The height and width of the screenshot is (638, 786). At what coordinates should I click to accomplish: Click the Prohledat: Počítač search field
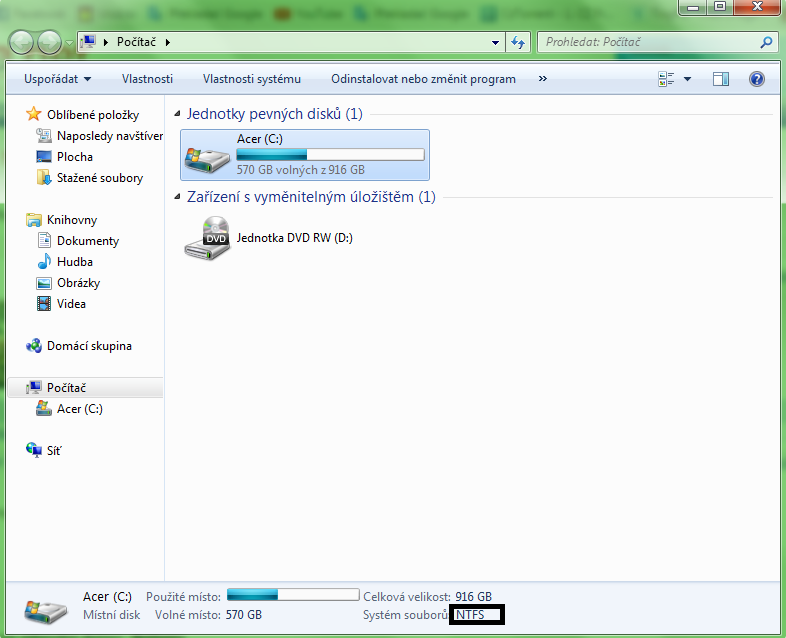(648, 43)
